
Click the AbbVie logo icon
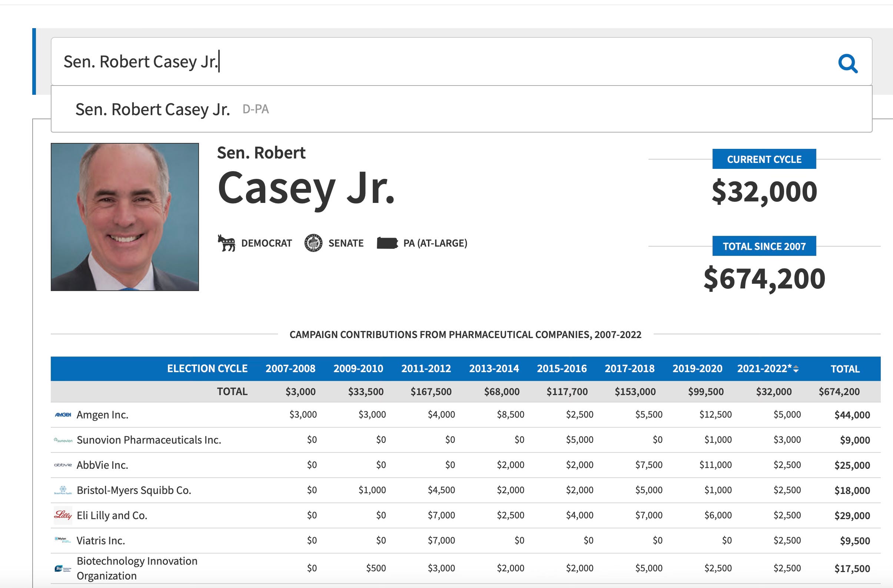[63, 465]
